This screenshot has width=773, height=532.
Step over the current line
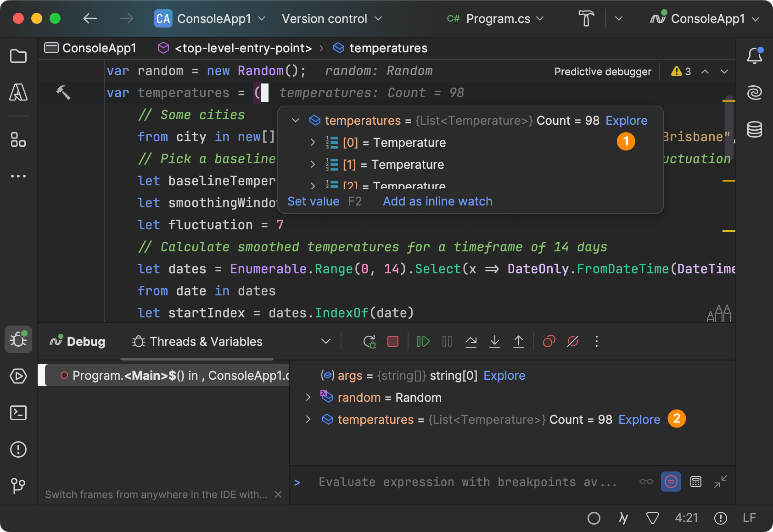[x=471, y=342]
